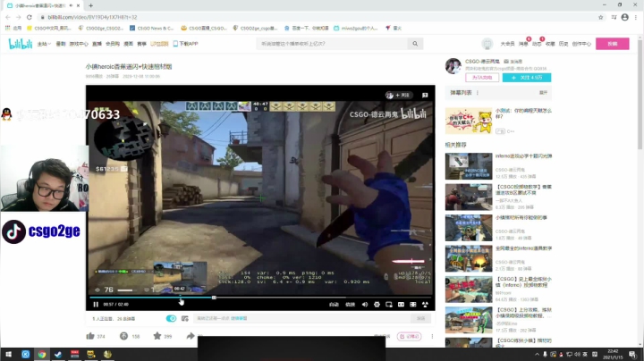Open the C++ ad banner thumbnail
644x361 pixels.
click(x=469, y=121)
